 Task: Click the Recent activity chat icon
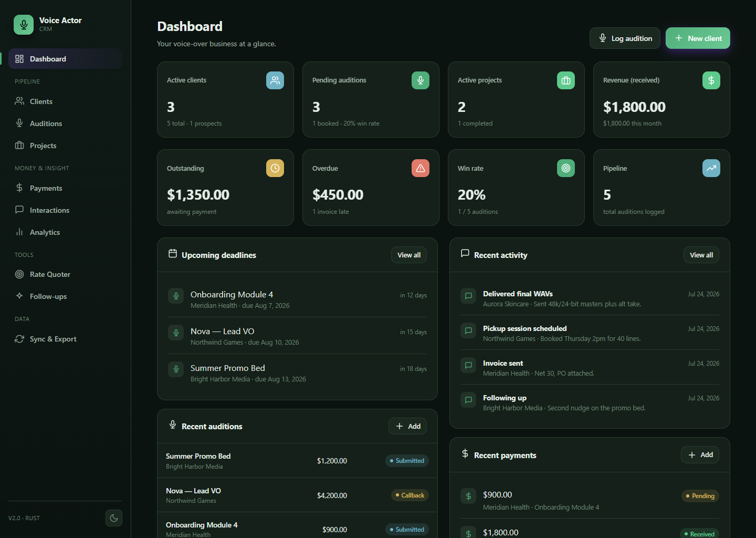click(465, 253)
